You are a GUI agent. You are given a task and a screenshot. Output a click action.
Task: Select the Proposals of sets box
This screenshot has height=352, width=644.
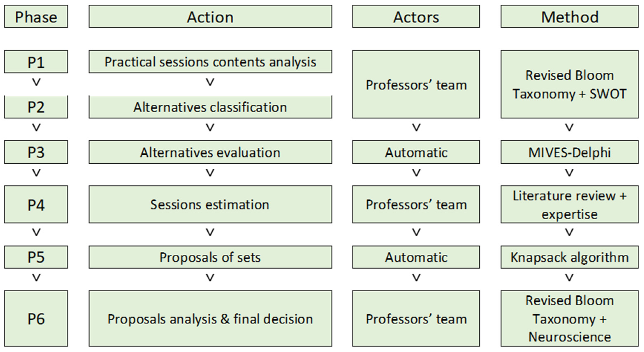210,257
